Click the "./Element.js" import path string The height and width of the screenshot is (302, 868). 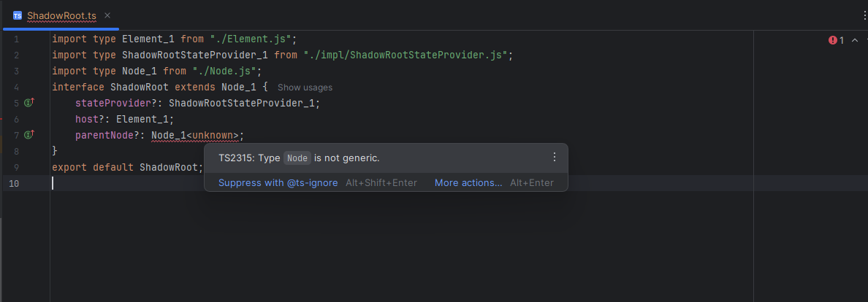pos(251,39)
